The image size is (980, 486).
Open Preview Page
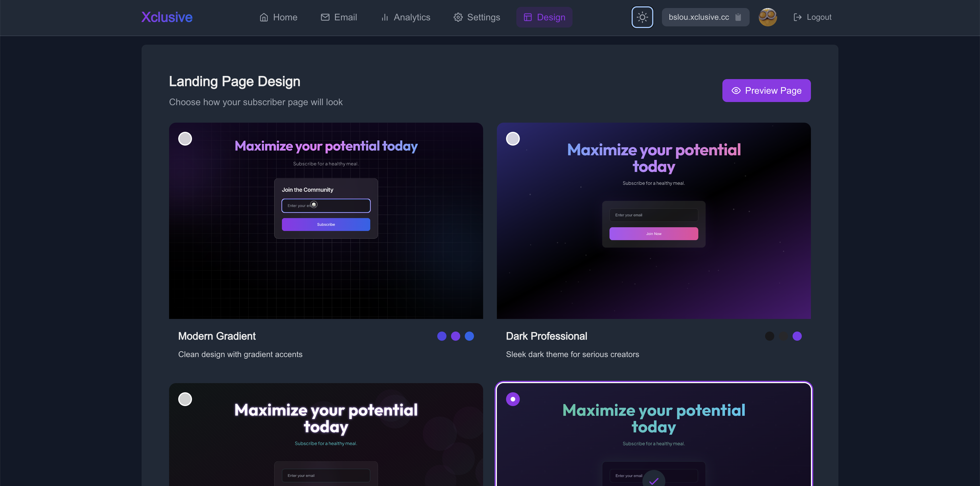(x=766, y=91)
